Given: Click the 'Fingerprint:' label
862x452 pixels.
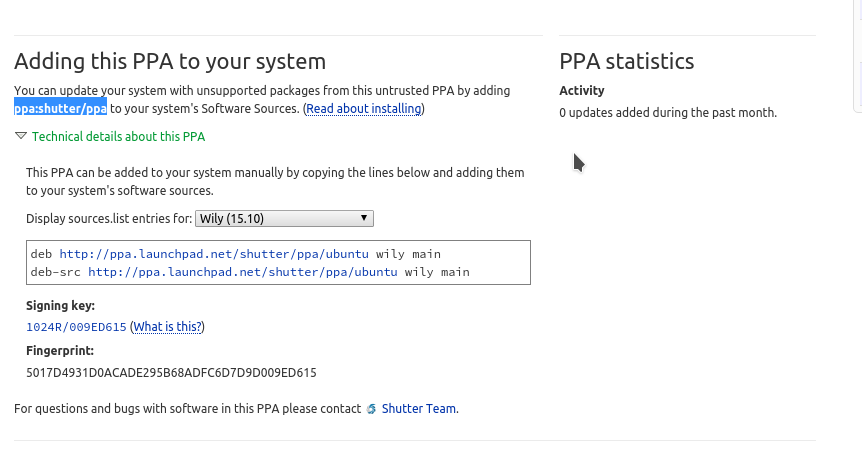Looking at the screenshot, I should 60,351.
